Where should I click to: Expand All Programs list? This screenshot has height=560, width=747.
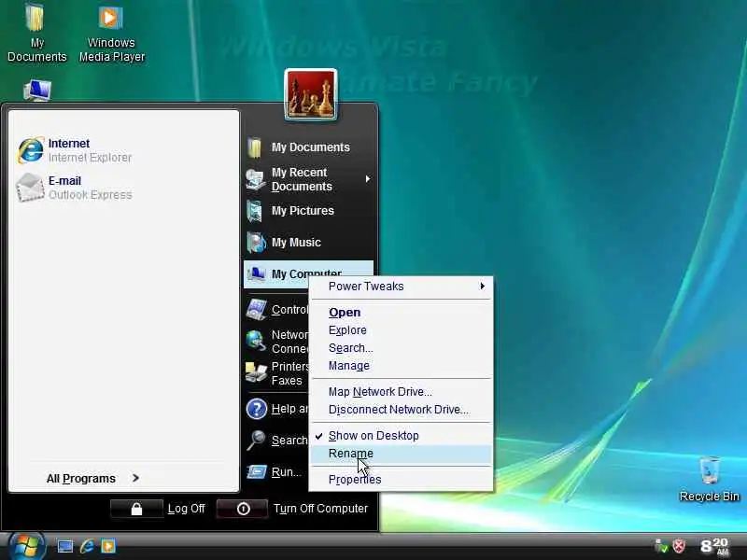point(92,478)
